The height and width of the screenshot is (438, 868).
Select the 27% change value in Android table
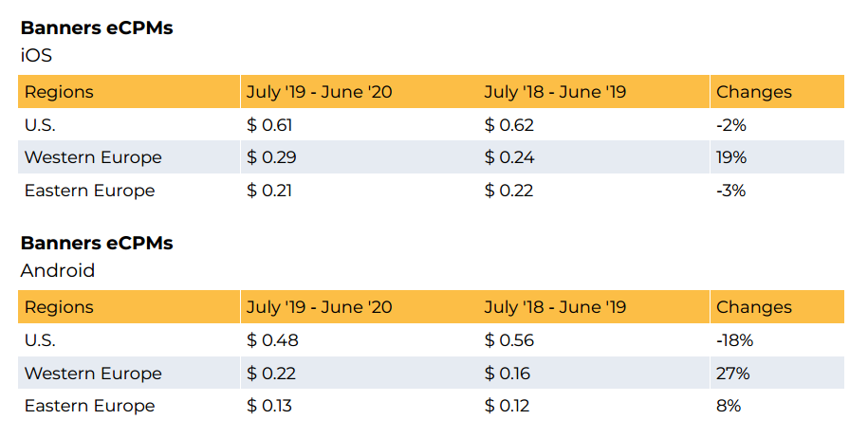pos(732,374)
